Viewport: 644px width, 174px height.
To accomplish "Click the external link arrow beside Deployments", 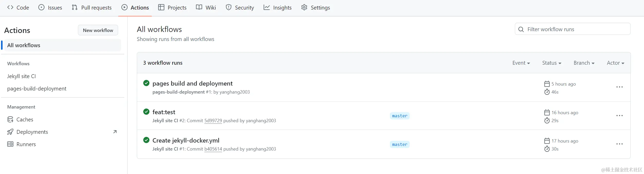I will [115, 132].
